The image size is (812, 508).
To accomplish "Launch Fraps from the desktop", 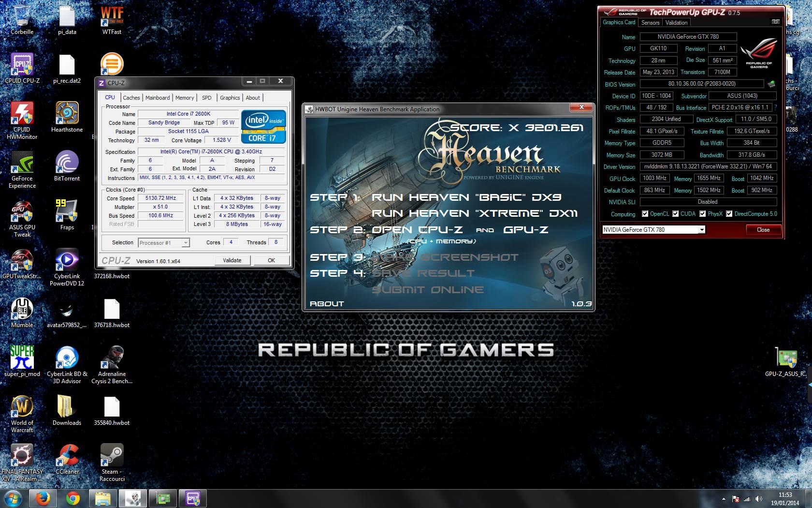I will pos(67,215).
